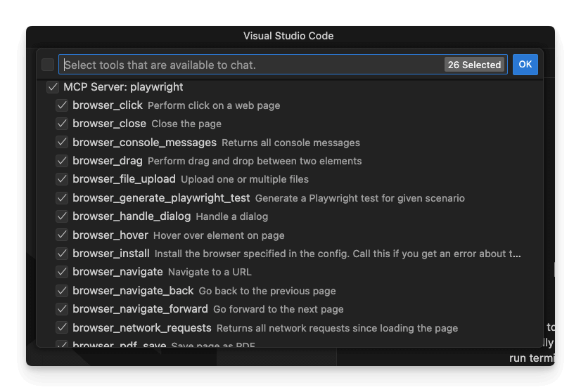Toggle browser_console_messages checkbox

[62, 143]
